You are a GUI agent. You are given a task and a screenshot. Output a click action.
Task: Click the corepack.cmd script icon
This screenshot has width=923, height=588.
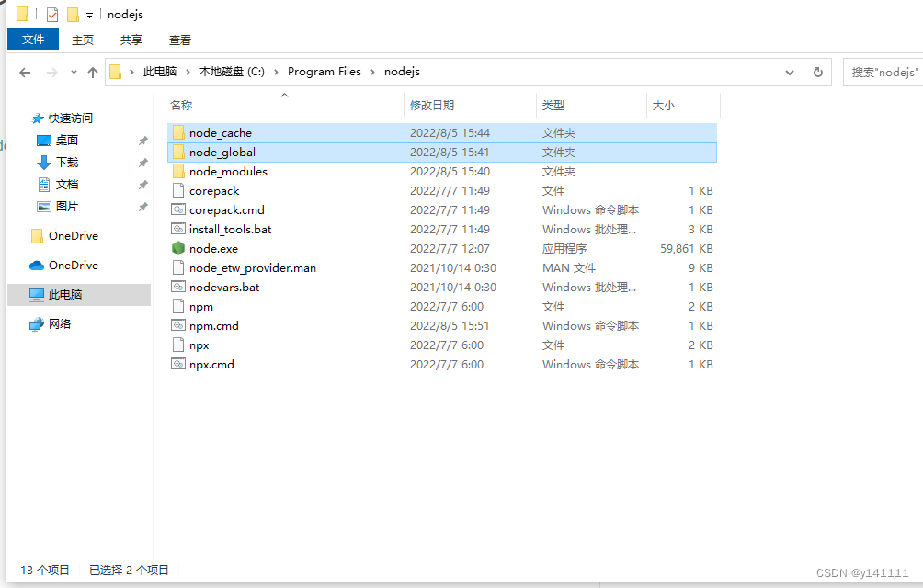point(178,209)
